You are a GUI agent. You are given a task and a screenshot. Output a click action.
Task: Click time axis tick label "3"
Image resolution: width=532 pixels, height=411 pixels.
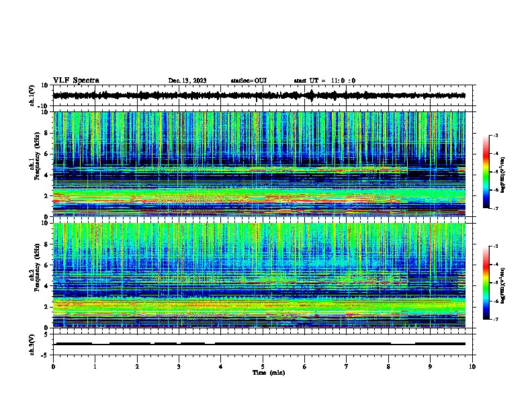click(x=179, y=367)
